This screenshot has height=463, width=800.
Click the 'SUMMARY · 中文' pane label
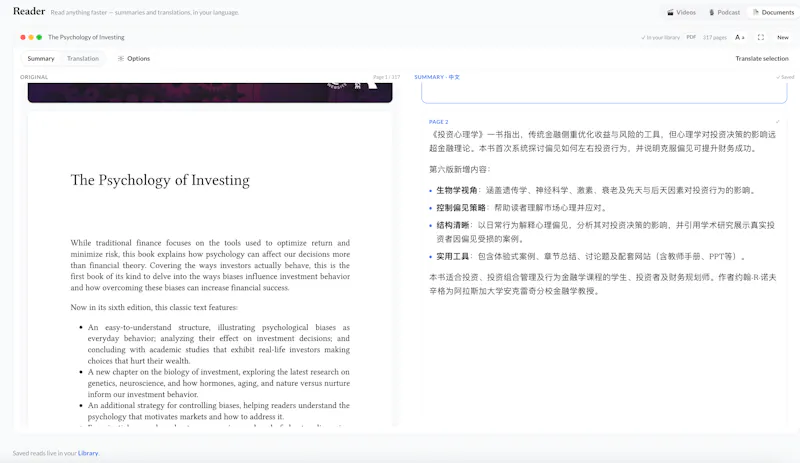437,77
